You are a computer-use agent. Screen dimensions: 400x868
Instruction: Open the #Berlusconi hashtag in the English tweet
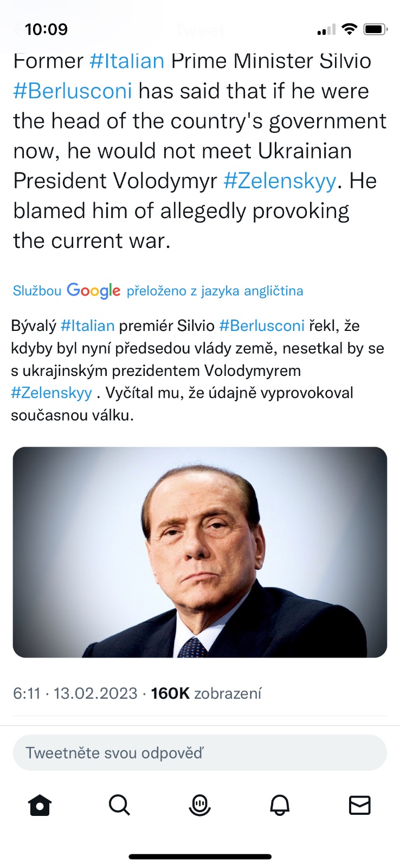(73, 91)
